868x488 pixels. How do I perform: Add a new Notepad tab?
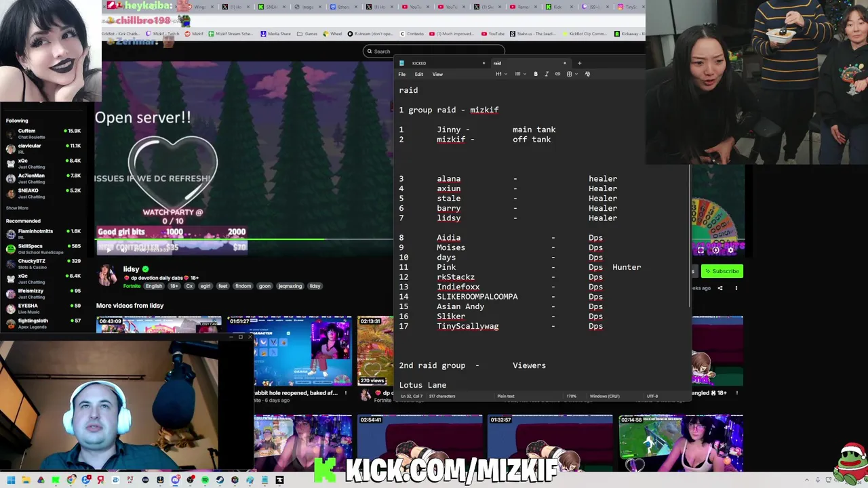coord(579,63)
